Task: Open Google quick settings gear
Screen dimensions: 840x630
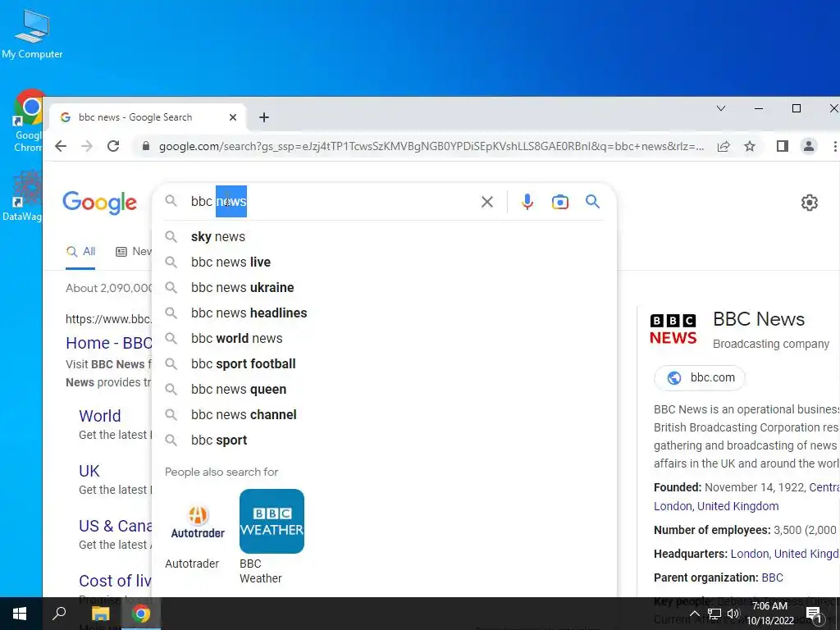Action: tap(809, 203)
